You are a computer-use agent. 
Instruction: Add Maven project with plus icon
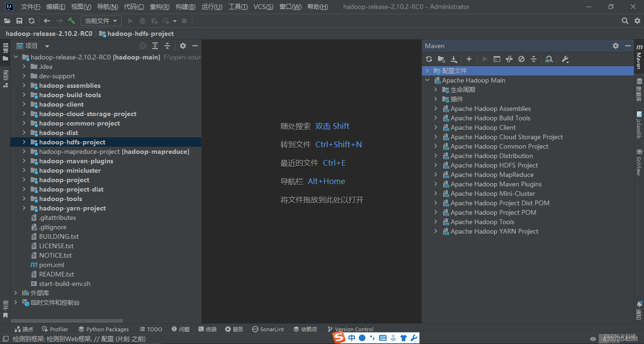tap(469, 59)
